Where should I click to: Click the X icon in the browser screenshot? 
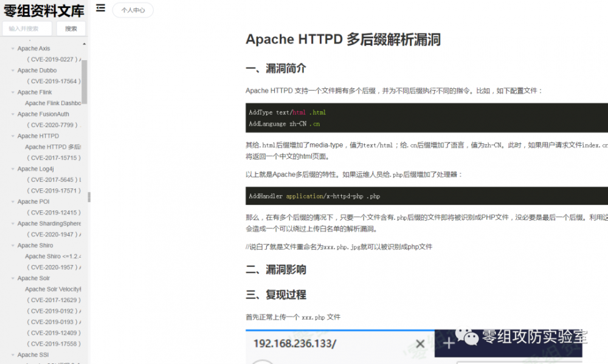(420, 344)
